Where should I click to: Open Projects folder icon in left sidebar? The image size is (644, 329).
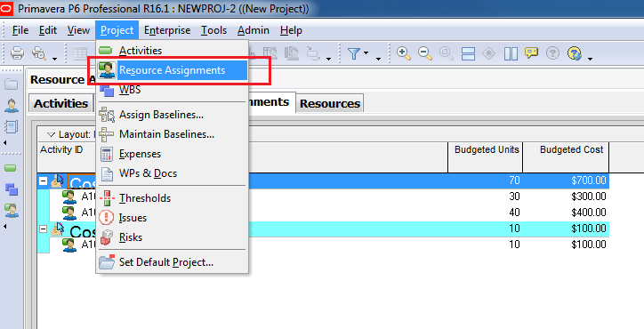[x=11, y=84]
